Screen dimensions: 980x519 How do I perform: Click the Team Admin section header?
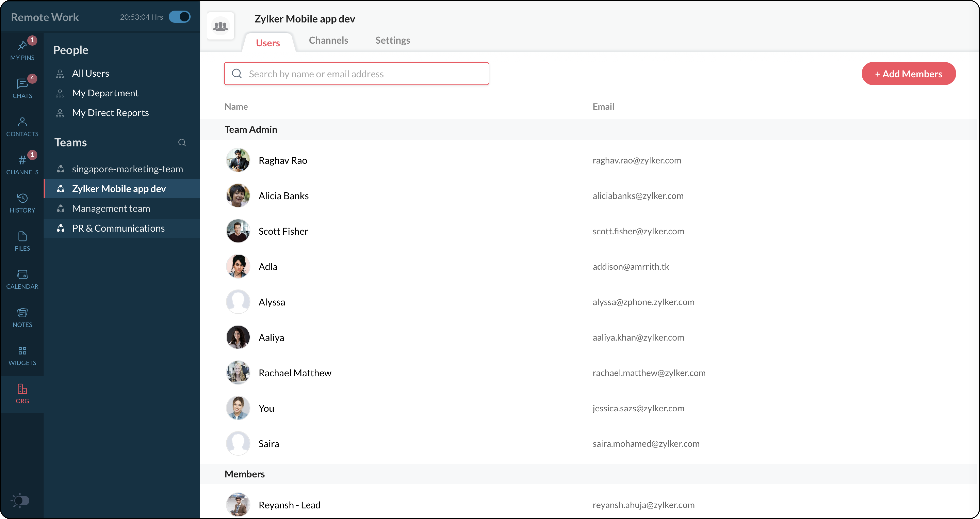[x=251, y=129]
